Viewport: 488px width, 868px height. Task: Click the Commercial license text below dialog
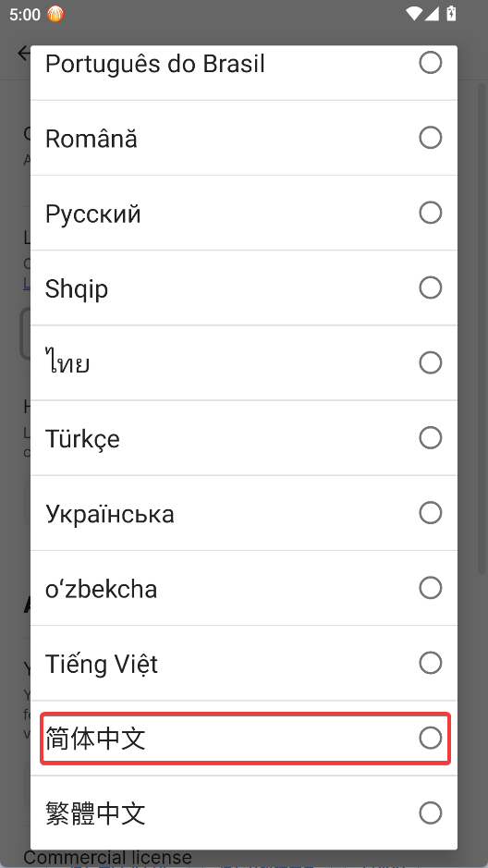pyautogui.click(x=107, y=858)
